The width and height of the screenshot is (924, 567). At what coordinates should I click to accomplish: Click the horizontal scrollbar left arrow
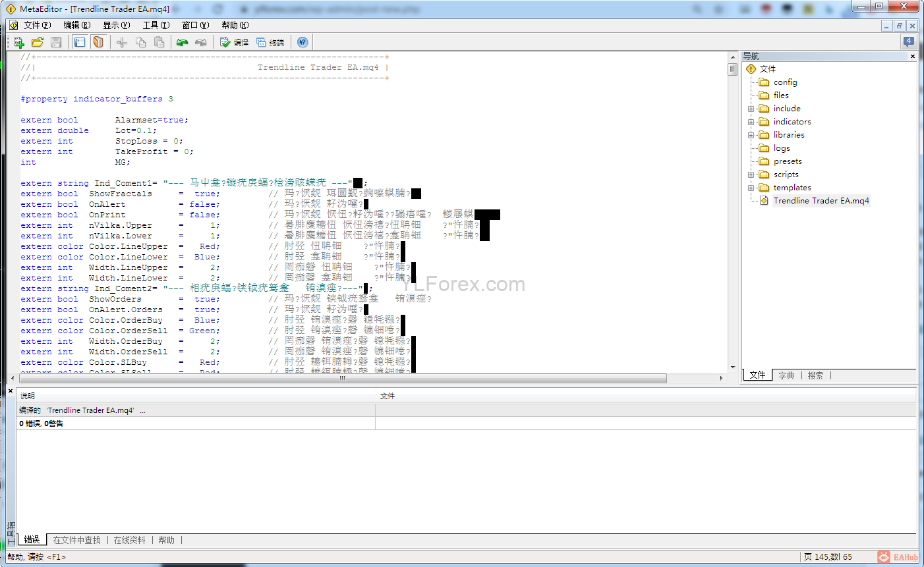(x=13, y=379)
